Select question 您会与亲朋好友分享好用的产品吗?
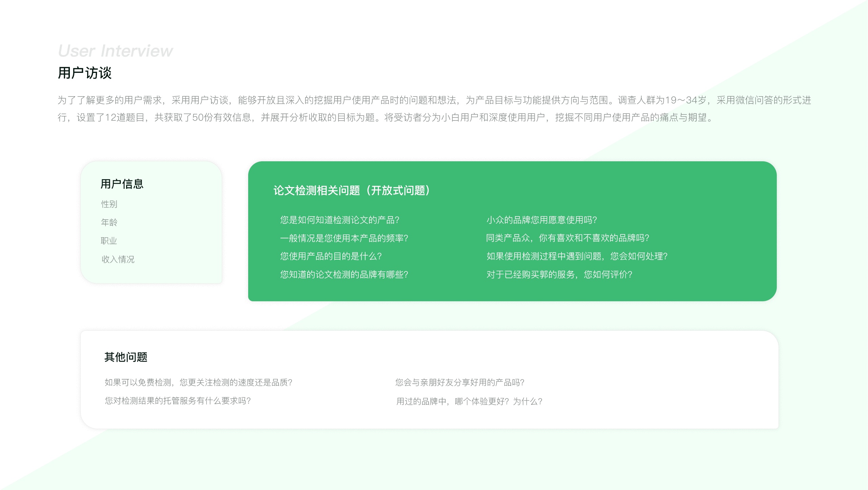The width and height of the screenshot is (868, 490). pos(459,383)
